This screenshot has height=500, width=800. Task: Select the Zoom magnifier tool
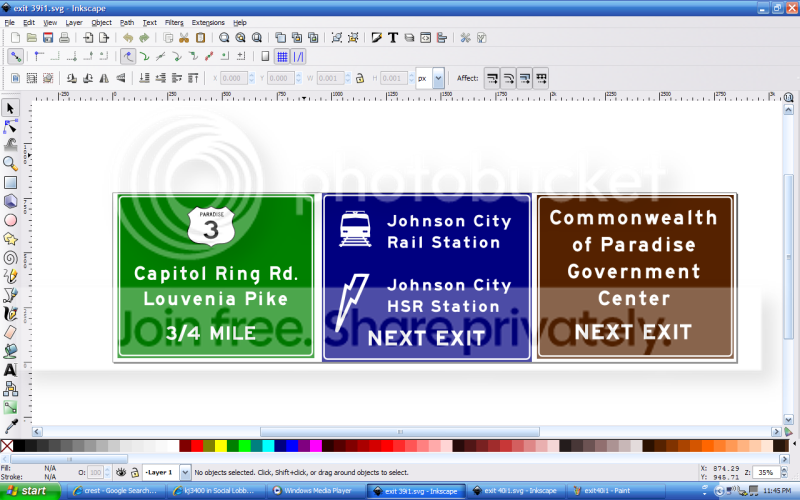(x=10, y=164)
